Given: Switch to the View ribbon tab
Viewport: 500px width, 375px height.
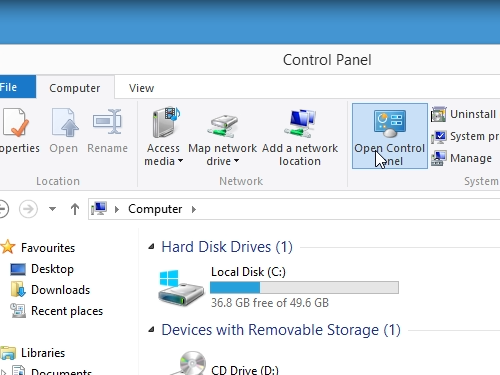Looking at the screenshot, I should (x=142, y=88).
